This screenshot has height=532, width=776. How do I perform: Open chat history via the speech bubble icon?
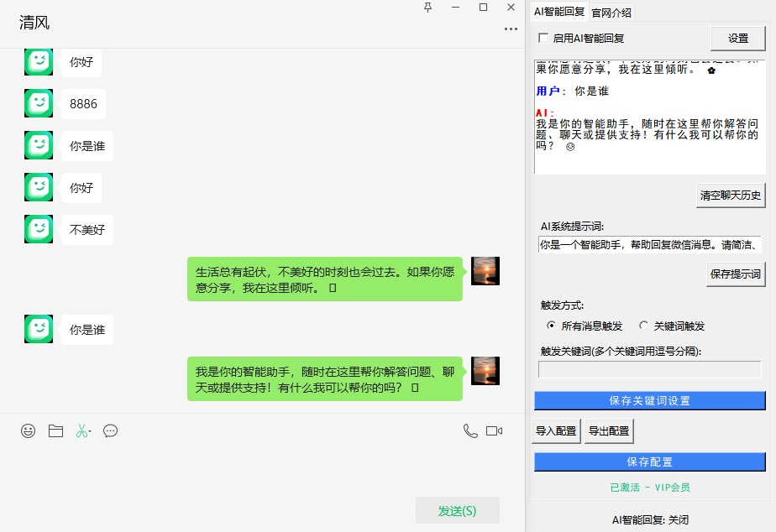[x=109, y=430]
